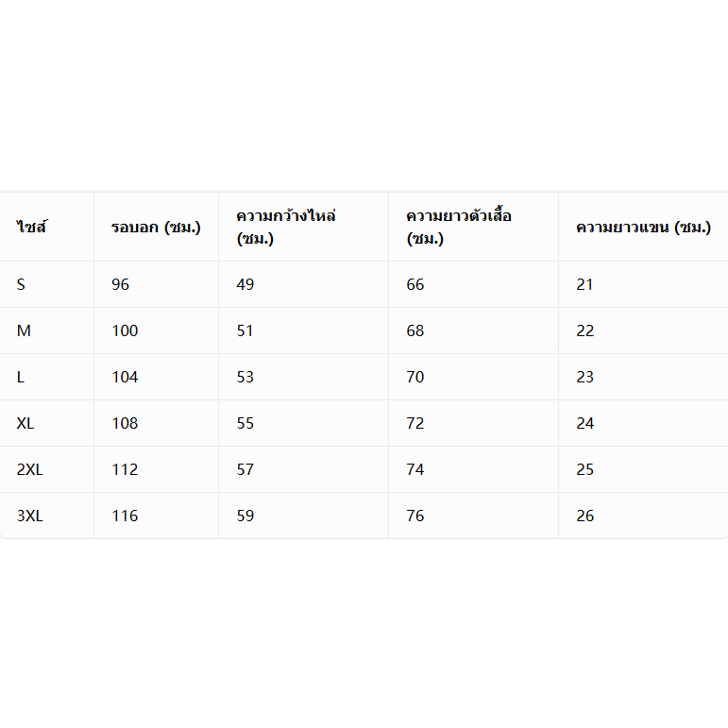The image size is (728, 728).
Task: Click shoulder width value 59
Action: [x=245, y=516]
